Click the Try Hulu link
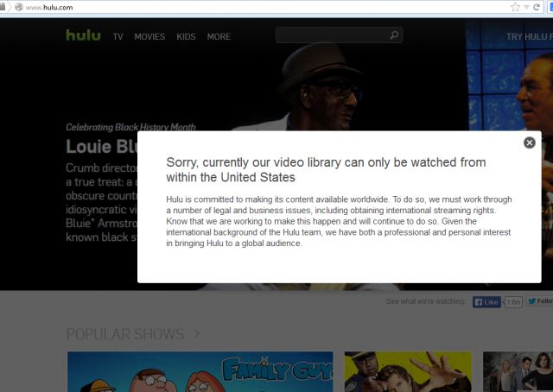553x392 pixels. click(530, 36)
